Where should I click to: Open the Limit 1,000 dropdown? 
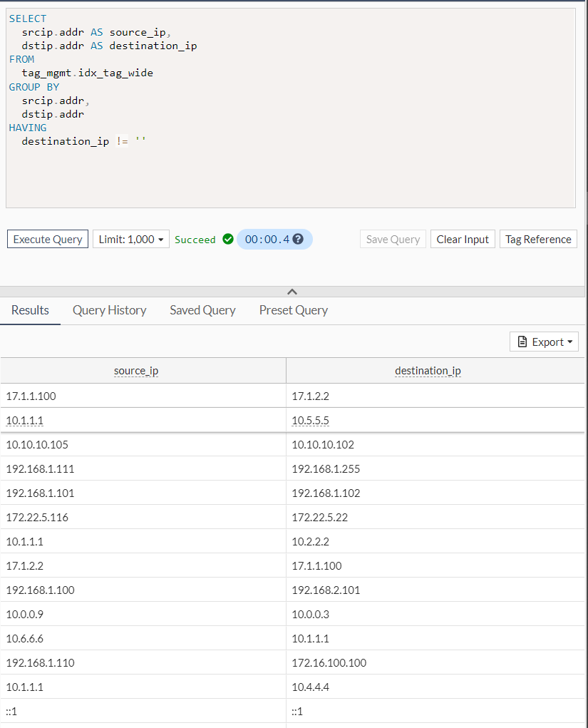(x=130, y=239)
